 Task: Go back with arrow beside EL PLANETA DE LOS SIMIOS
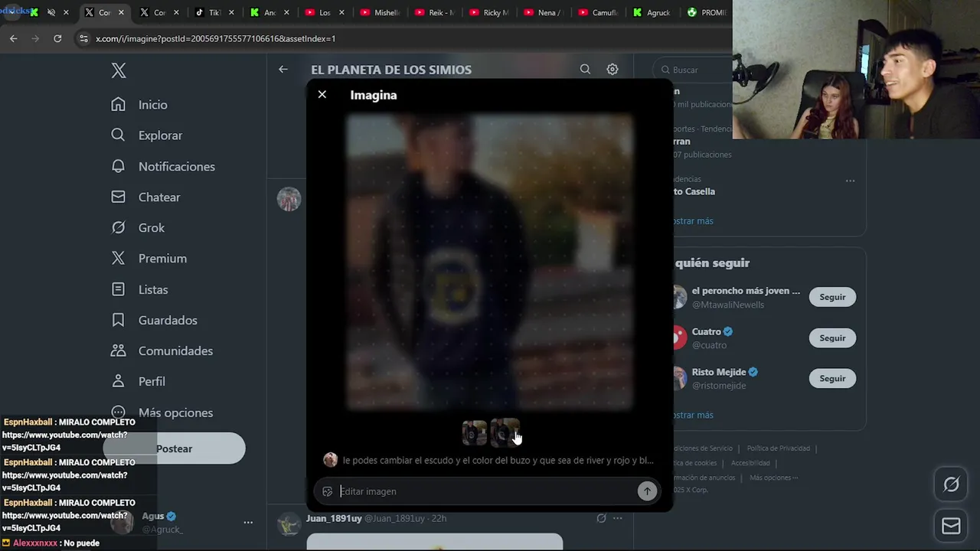pyautogui.click(x=283, y=69)
